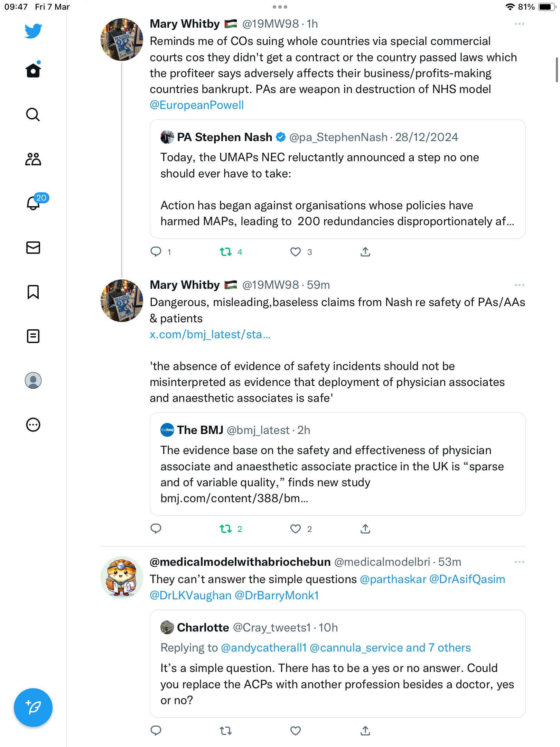Open the Bookmarks icon in sidebar
The height and width of the screenshot is (747, 560).
[x=33, y=292]
